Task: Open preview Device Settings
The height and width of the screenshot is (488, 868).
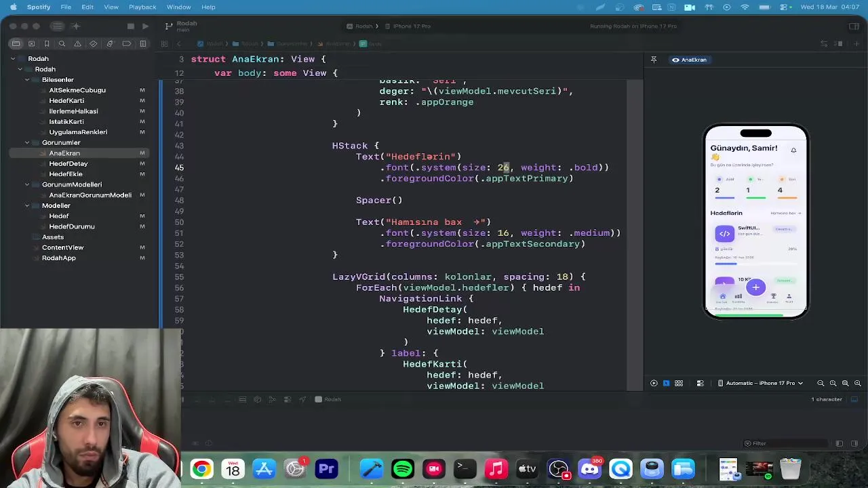Action: [x=701, y=383]
